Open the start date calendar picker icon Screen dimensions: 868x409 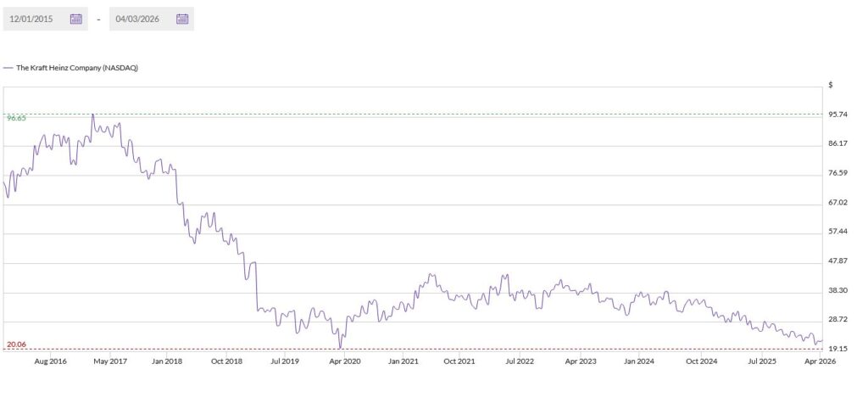(76, 19)
